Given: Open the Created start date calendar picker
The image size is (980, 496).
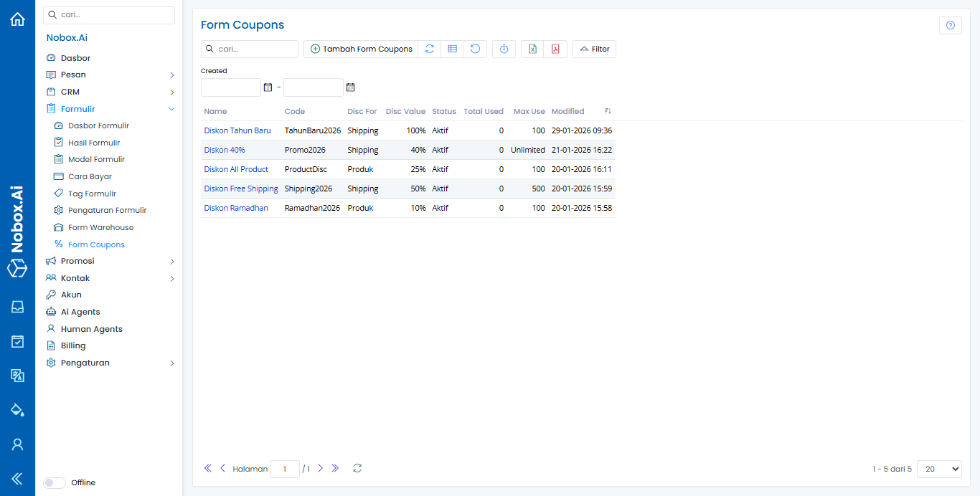Looking at the screenshot, I should coord(268,87).
